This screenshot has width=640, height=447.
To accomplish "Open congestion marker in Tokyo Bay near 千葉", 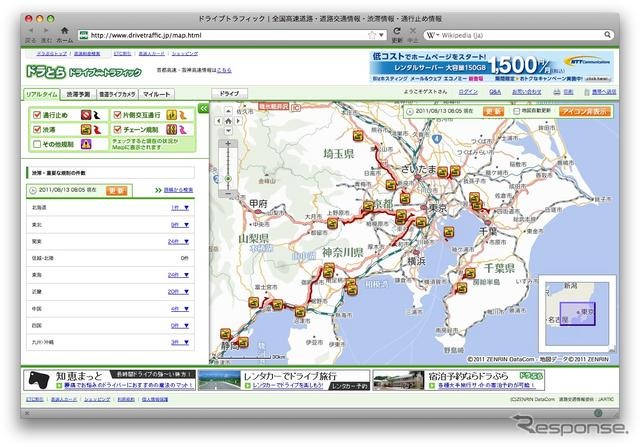I will coord(449,232).
